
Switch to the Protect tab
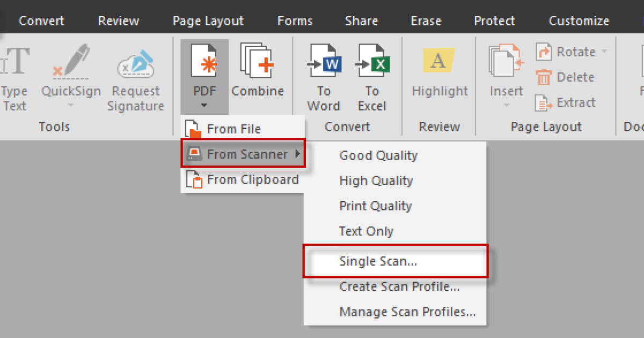click(x=494, y=21)
